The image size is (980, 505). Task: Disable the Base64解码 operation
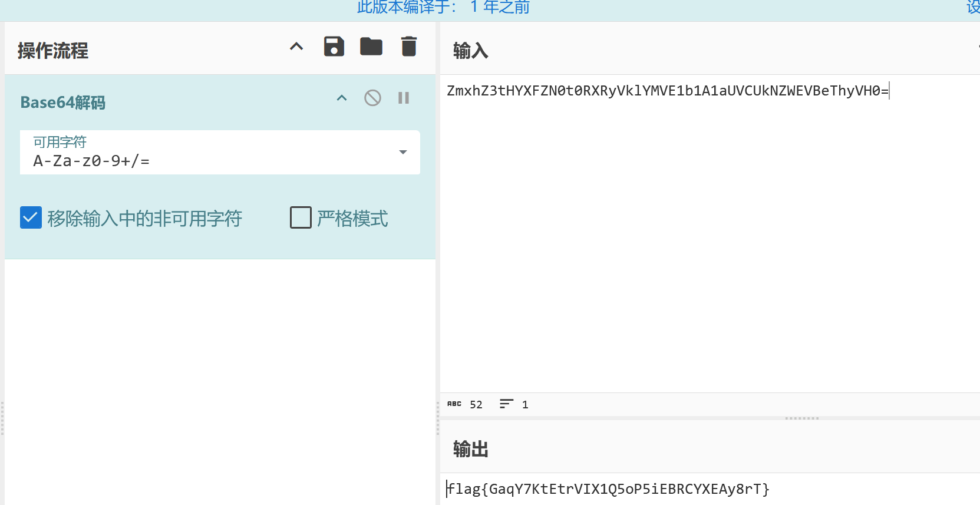(372, 98)
